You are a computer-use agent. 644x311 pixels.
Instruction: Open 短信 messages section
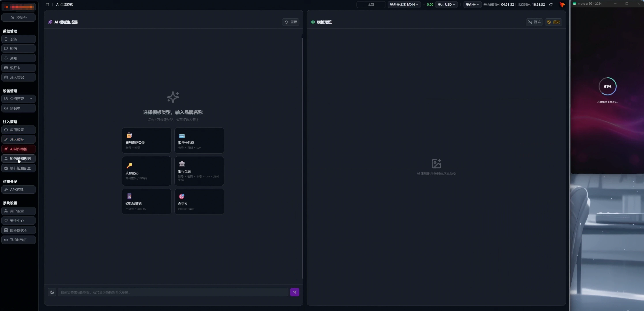[x=19, y=49]
